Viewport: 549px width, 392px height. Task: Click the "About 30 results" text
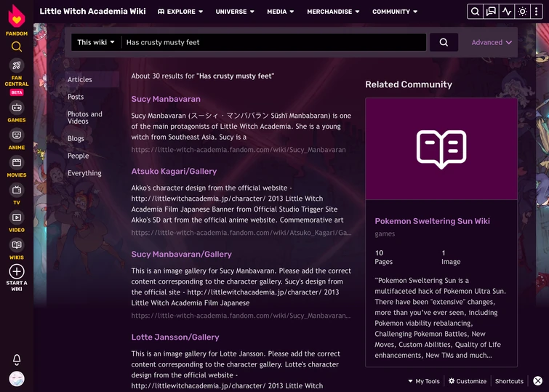[203, 76]
